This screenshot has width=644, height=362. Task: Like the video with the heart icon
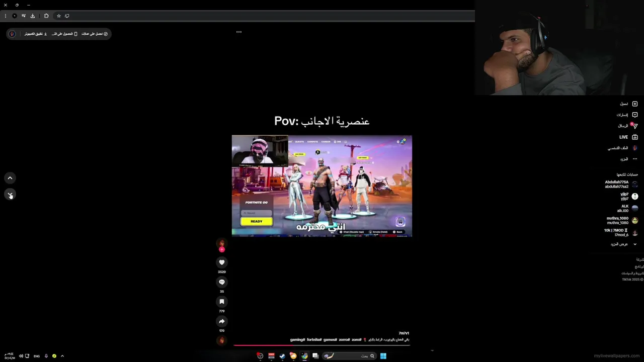(222, 262)
